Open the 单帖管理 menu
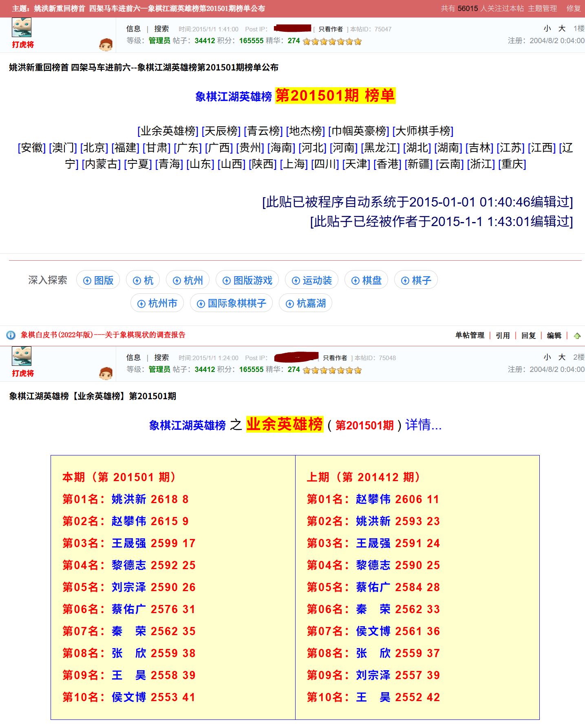The height and width of the screenshot is (728, 585). coord(470,335)
